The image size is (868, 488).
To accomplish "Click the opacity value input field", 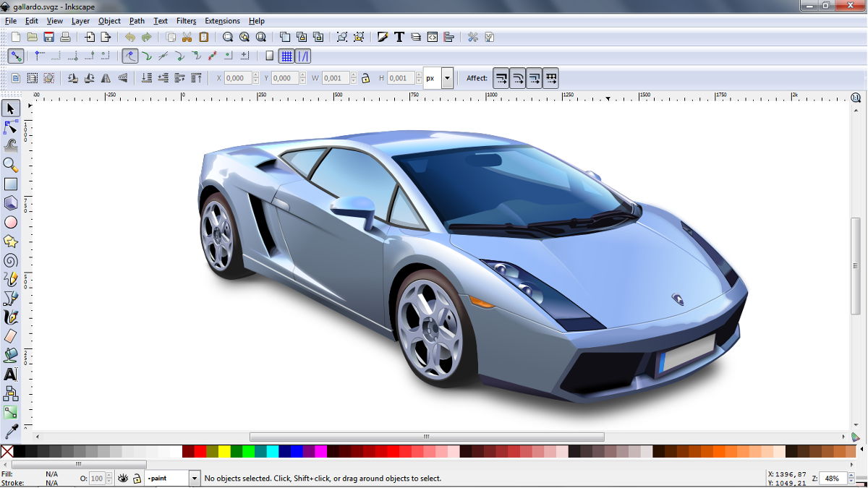I will tap(97, 478).
